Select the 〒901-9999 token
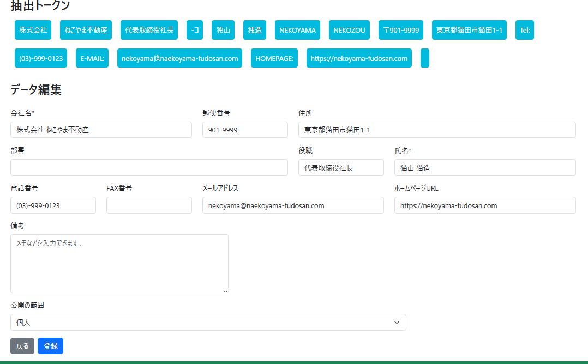Screen dimensions: 588x364 point(401,30)
